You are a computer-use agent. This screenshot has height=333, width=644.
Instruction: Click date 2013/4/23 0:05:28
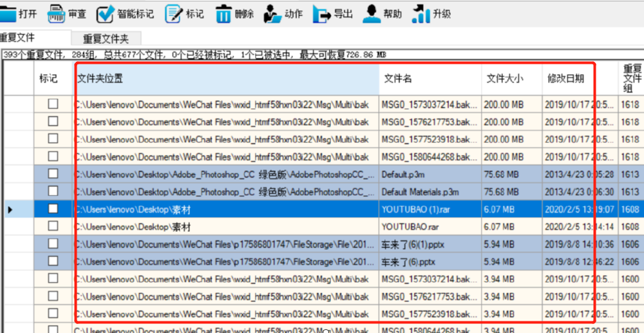[580, 175]
